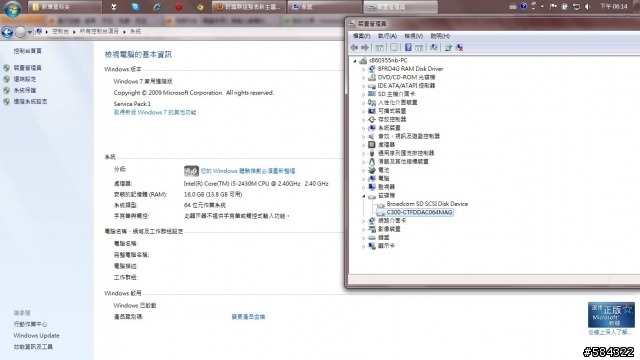Click 人性化介面裝置 category icon
The height and width of the screenshot is (360, 640).
pos(371,102)
